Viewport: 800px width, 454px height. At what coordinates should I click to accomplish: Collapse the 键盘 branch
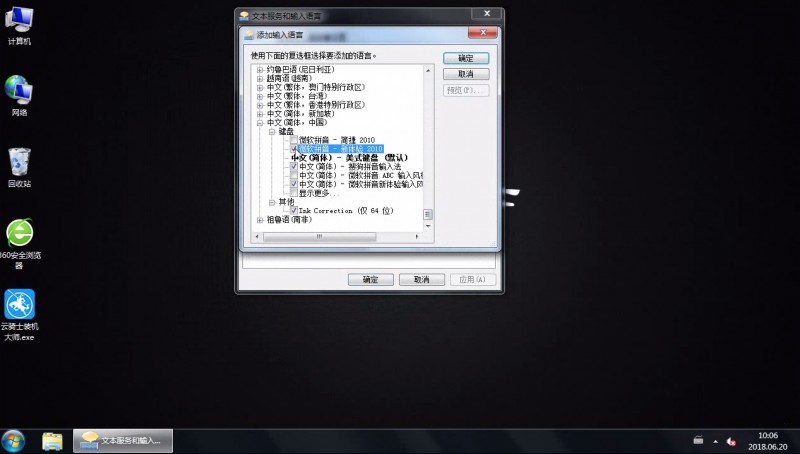click(272, 132)
